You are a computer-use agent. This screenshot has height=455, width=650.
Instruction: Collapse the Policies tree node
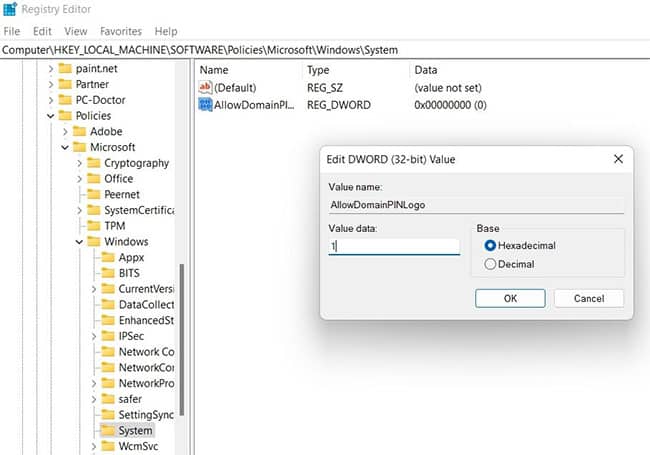click(x=51, y=116)
